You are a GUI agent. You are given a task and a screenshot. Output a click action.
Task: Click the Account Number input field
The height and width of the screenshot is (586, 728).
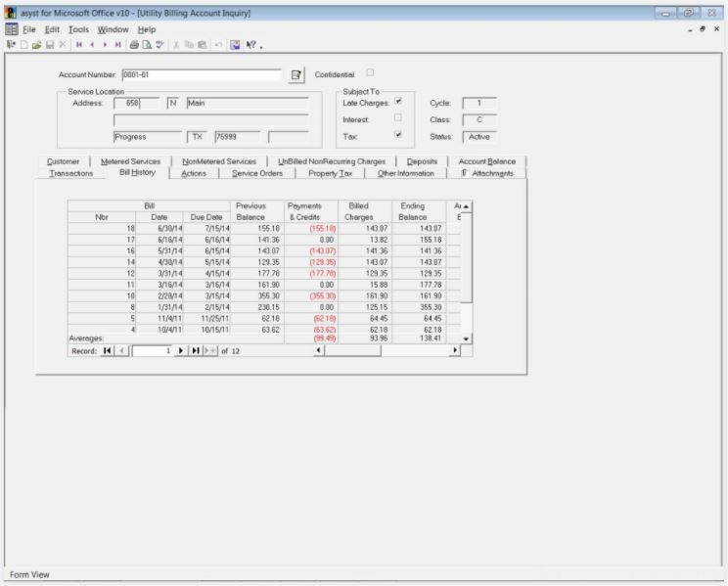coord(202,74)
